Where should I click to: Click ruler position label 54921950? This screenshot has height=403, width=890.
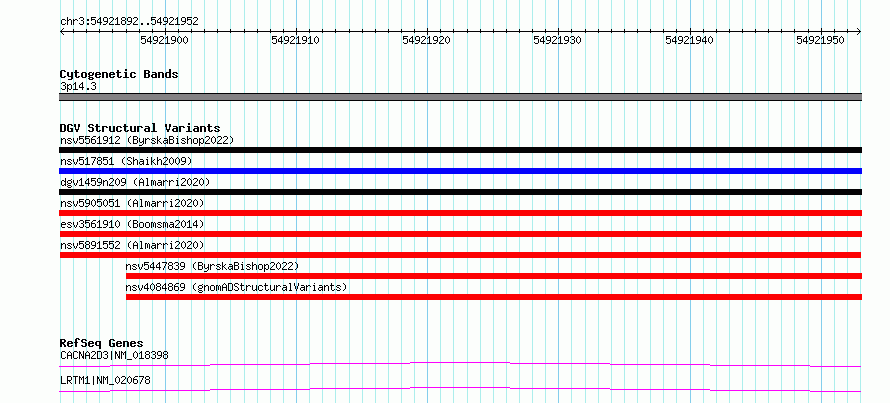(x=821, y=40)
